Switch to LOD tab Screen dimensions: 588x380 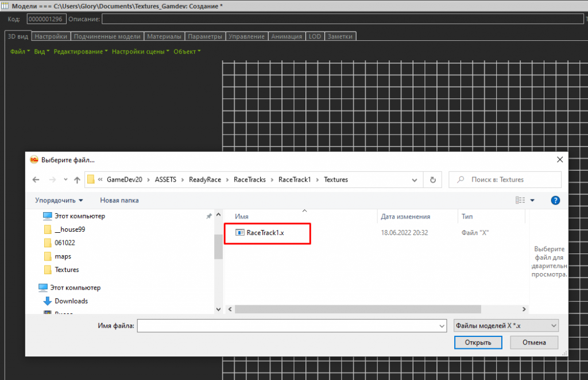pyautogui.click(x=315, y=36)
